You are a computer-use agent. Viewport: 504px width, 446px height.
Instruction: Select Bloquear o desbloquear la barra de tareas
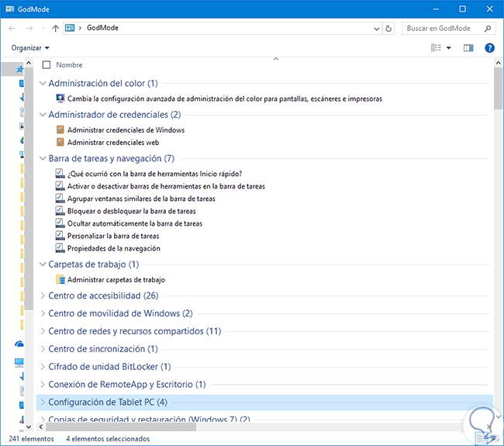[132, 211]
